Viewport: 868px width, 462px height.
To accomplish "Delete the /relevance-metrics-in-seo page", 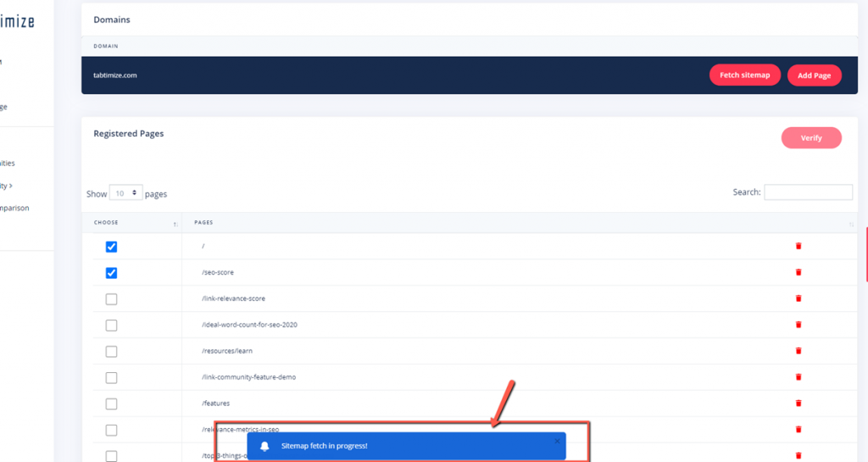I will (x=798, y=429).
